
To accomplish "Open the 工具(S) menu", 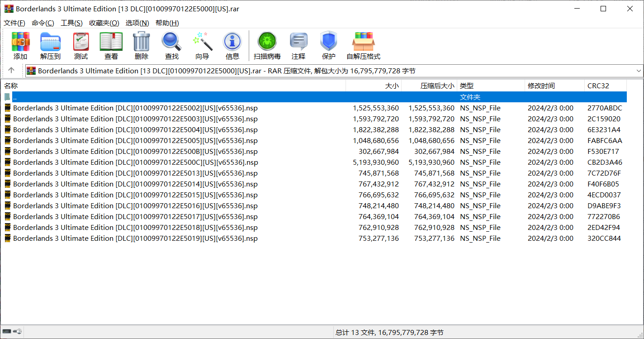I will point(72,23).
